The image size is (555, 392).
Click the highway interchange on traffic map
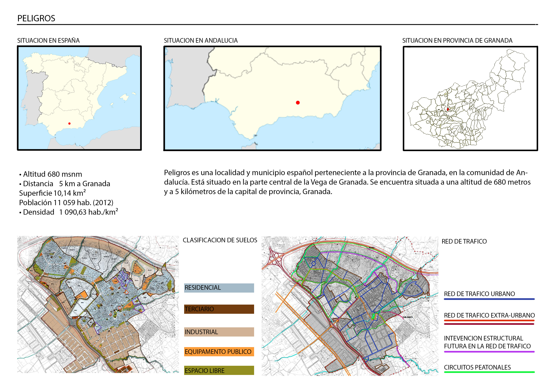276,259
